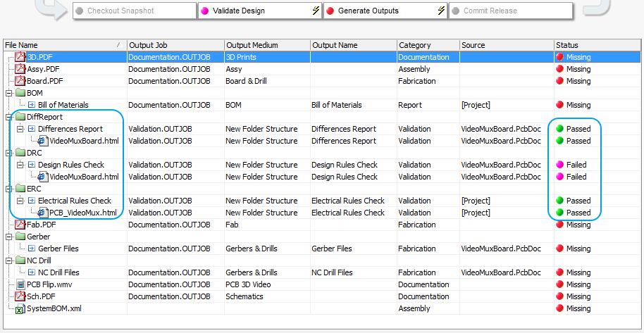Click the PCB_VideoMux.html web page icon

(42, 213)
